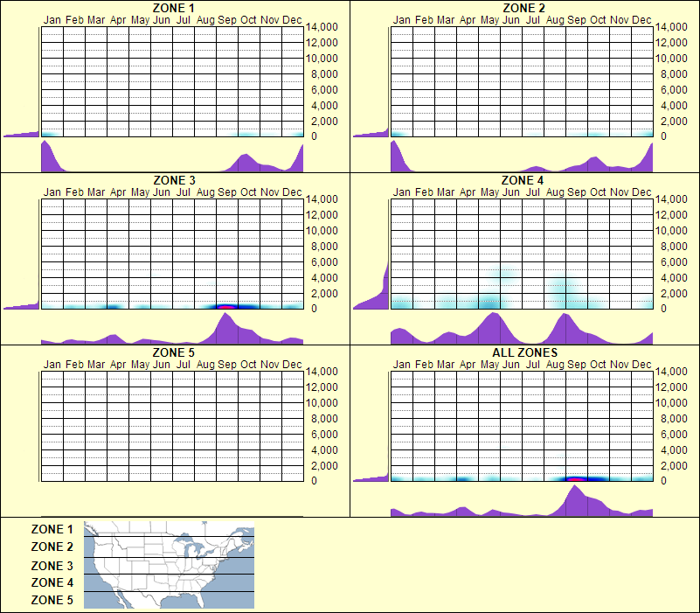700x613 pixels.
Task: Click the Oct label in Zone 1 chart
Action: point(248,20)
